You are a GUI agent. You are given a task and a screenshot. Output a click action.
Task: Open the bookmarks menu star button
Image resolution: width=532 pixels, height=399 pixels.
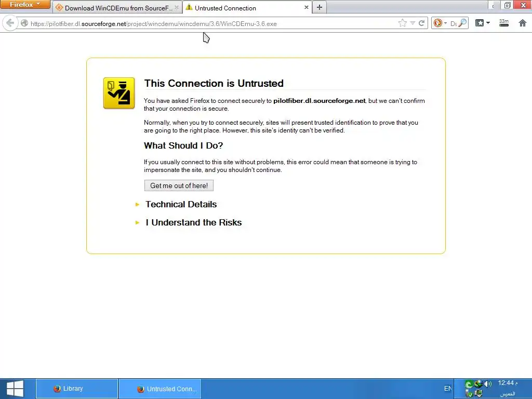click(480, 23)
